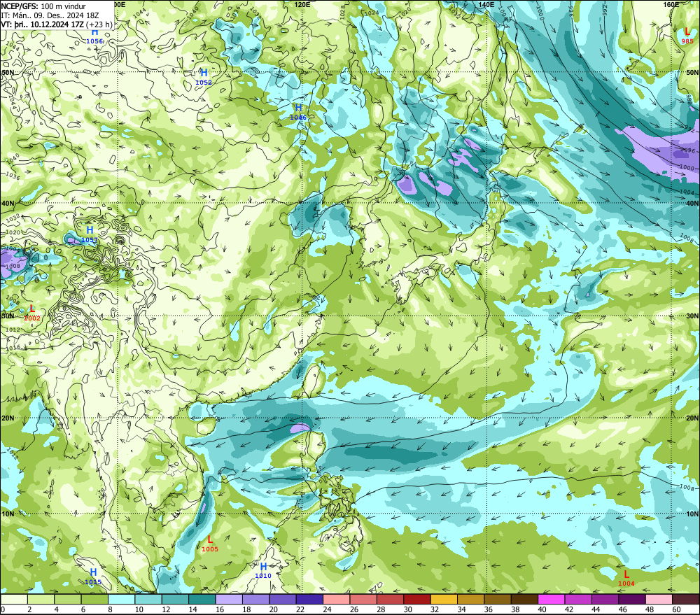Viewport: 700px width, 615px height.
Task: Click the 40N label on the left edge
Action: pyautogui.click(x=8, y=204)
